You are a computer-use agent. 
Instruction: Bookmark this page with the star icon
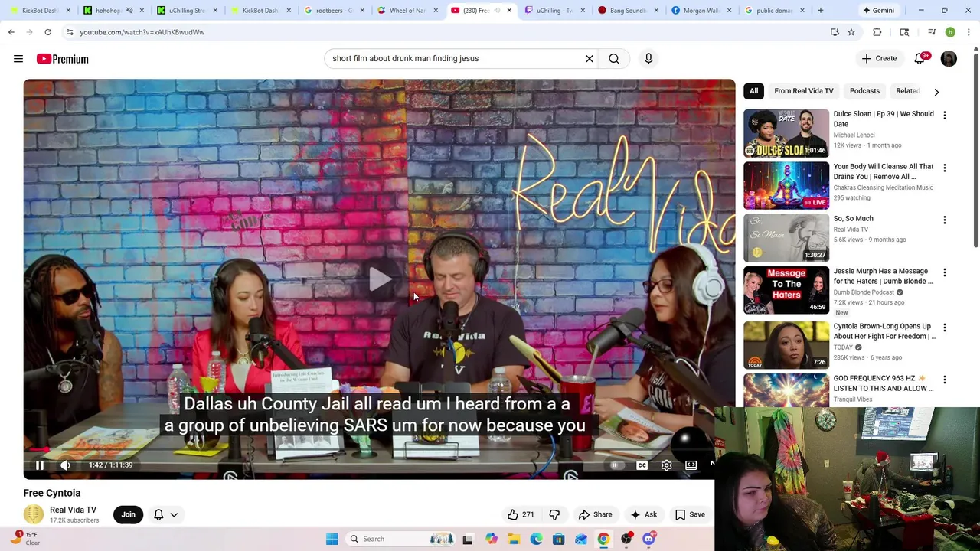851,32
